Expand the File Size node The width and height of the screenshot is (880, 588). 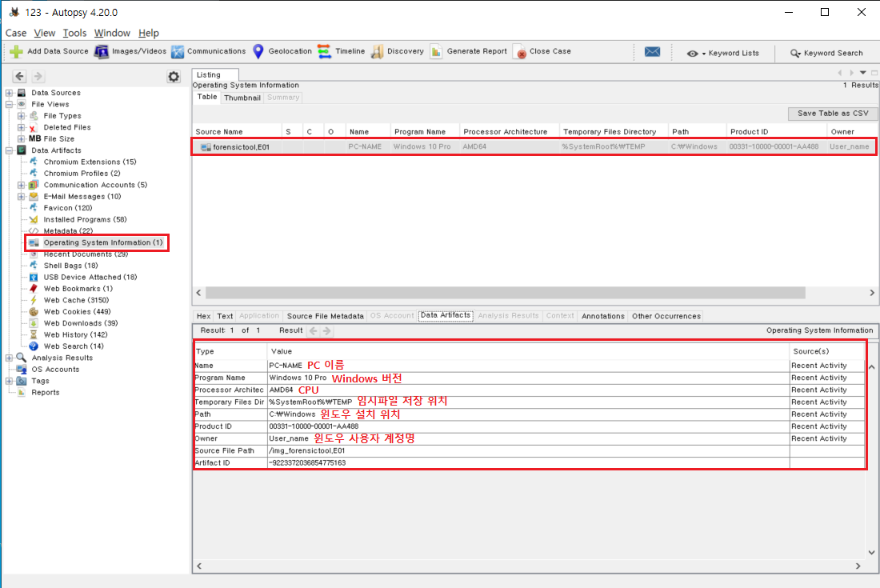(22, 138)
